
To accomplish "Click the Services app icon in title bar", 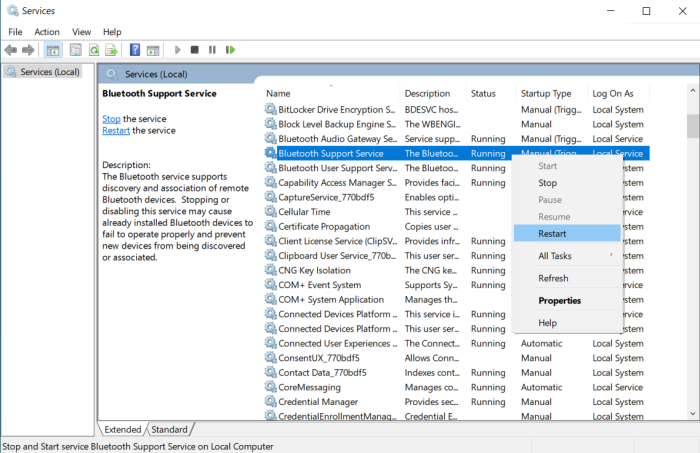I will [13, 10].
